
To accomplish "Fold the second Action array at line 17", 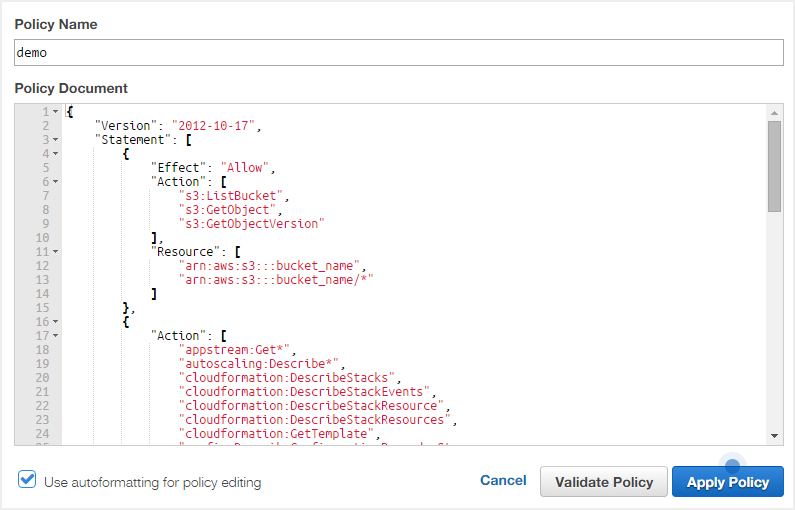I will point(55,336).
